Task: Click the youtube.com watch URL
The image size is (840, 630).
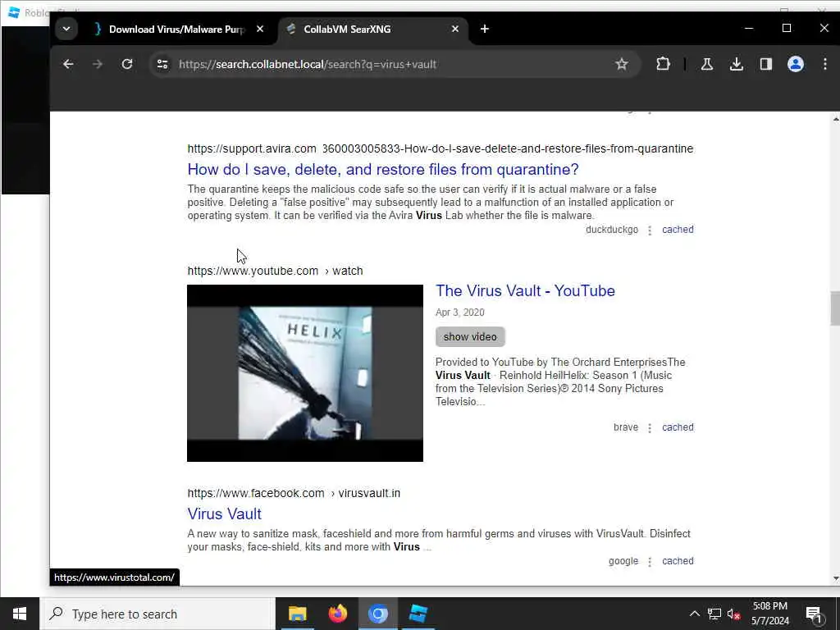Action: click(x=275, y=271)
